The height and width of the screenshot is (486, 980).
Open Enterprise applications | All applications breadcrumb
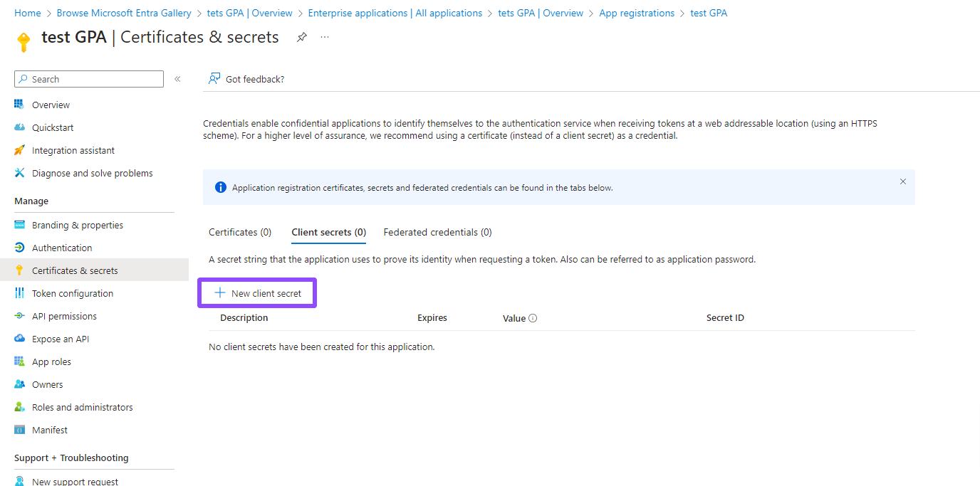click(395, 13)
